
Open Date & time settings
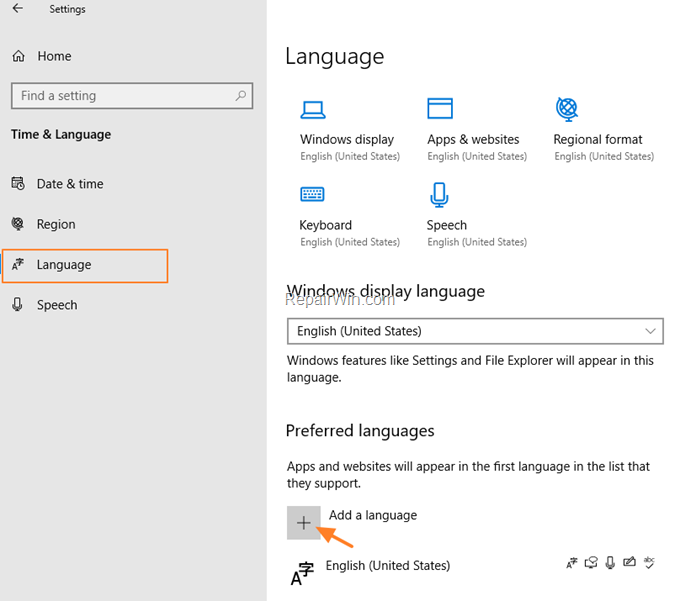coord(70,184)
